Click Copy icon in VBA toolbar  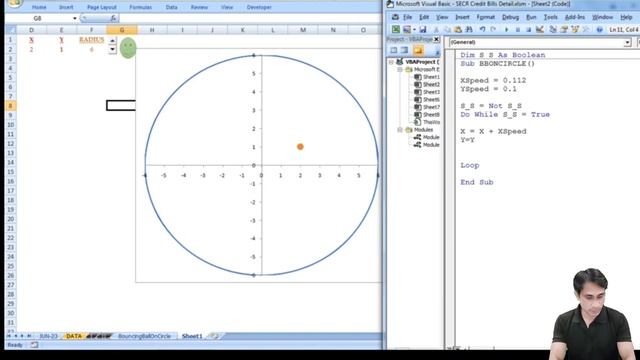tap(447, 30)
